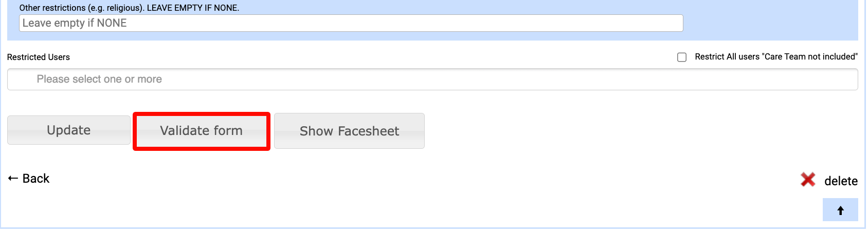Click the Update button
Image resolution: width=868 pixels, height=234 pixels.
click(68, 130)
